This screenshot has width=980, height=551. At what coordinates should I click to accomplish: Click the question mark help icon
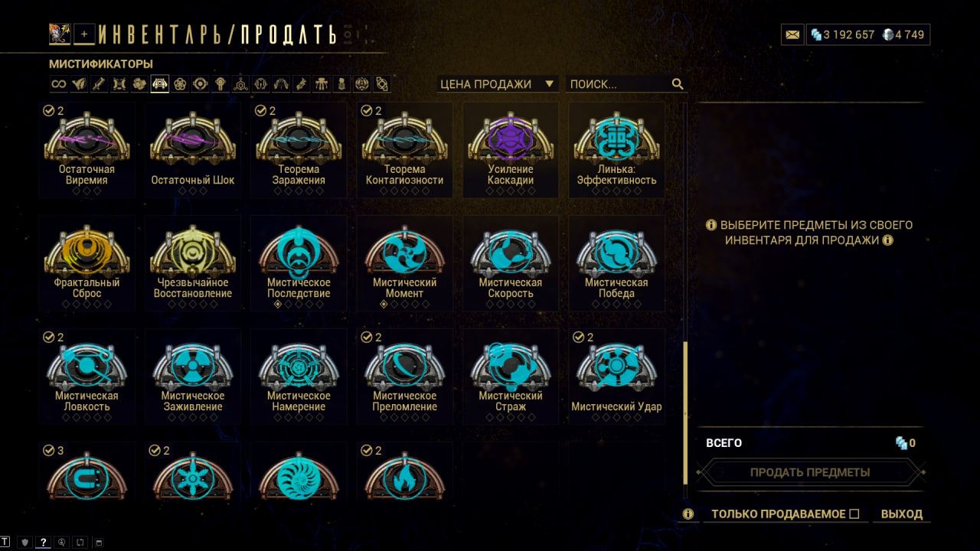tap(43, 543)
